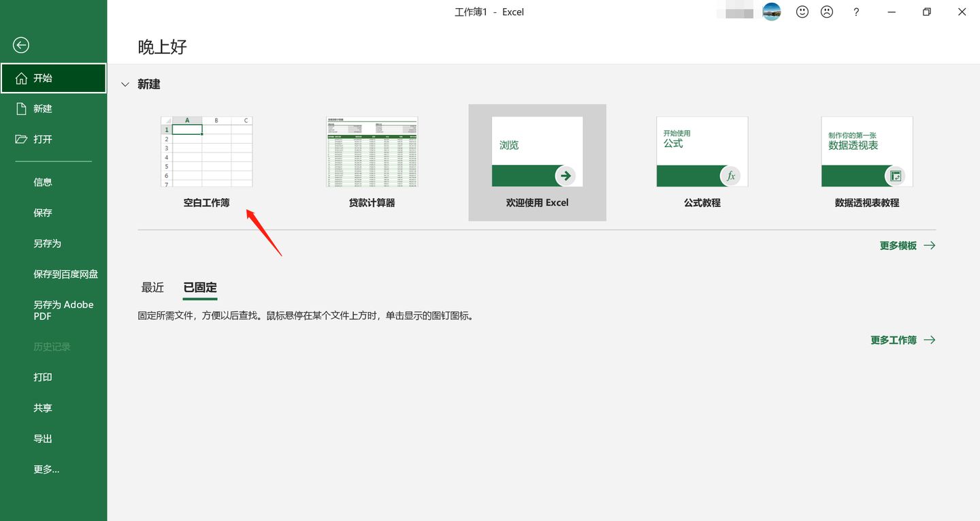Click the home icon beside 开始
980x521 pixels.
pos(21,78)
